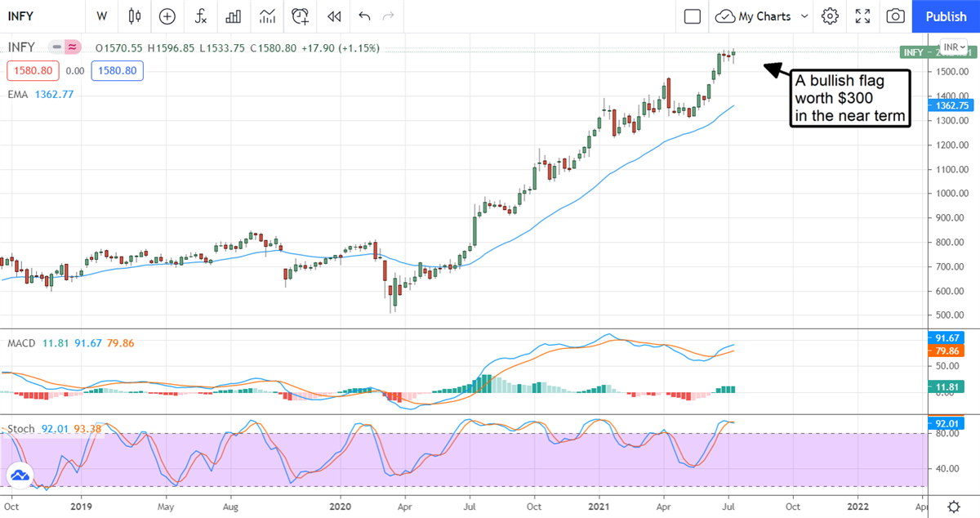Screen dimensions: 980x518
Task: Open chart settings gear
Action: tap(830, 16)
